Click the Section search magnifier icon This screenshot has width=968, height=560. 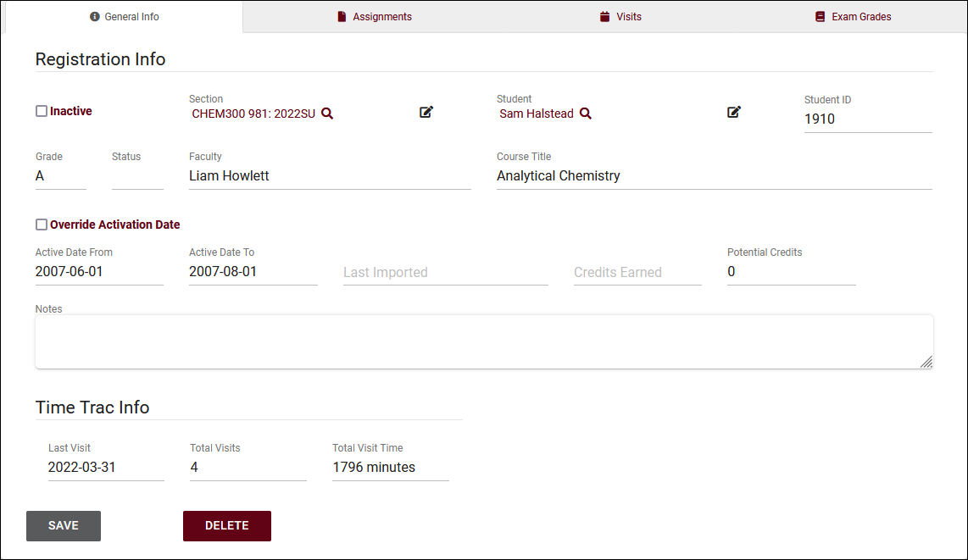tap(327, 114)
